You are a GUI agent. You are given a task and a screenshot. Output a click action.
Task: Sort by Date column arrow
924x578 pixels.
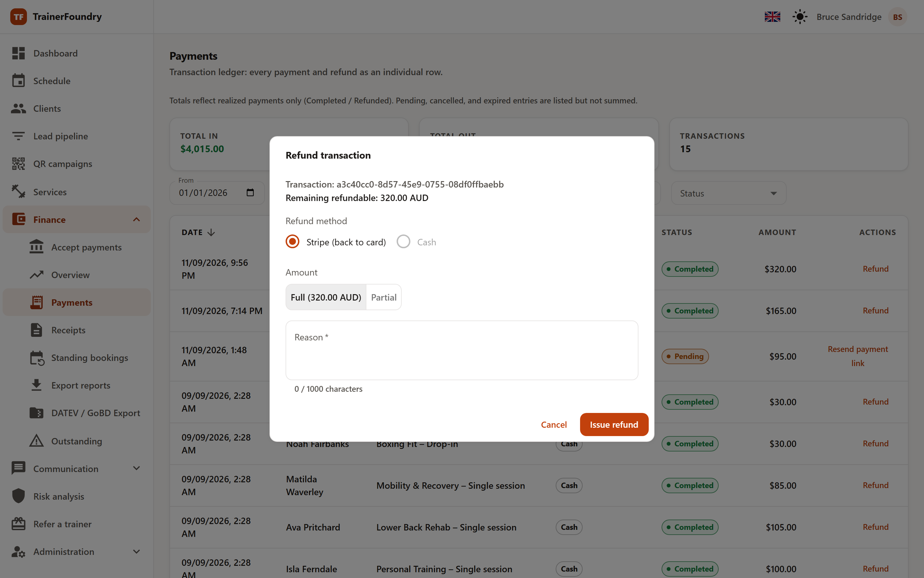point(211,232)
